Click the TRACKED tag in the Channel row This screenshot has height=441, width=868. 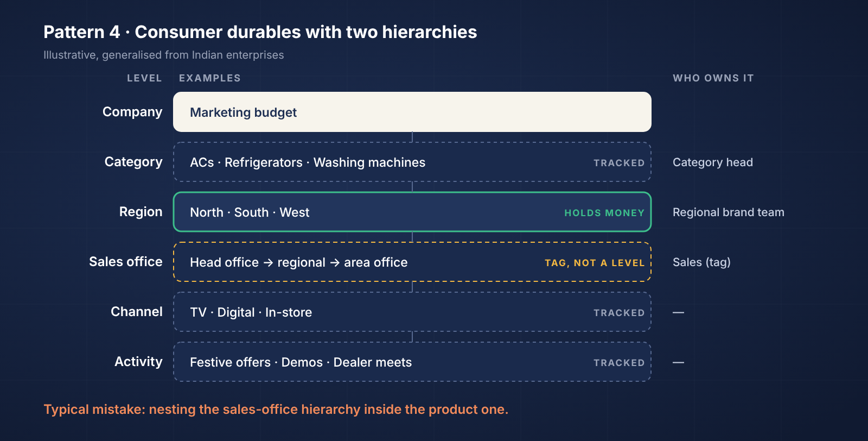click(619, 313)
